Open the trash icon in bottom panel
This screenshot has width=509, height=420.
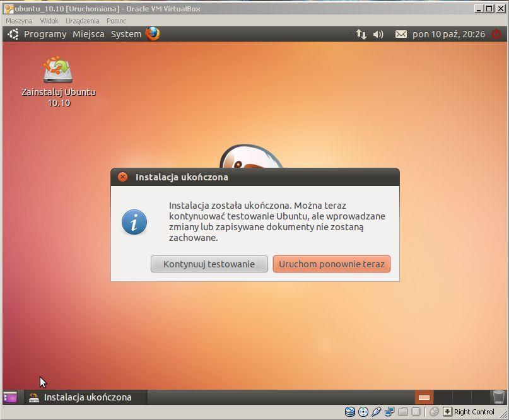point(498,397)
